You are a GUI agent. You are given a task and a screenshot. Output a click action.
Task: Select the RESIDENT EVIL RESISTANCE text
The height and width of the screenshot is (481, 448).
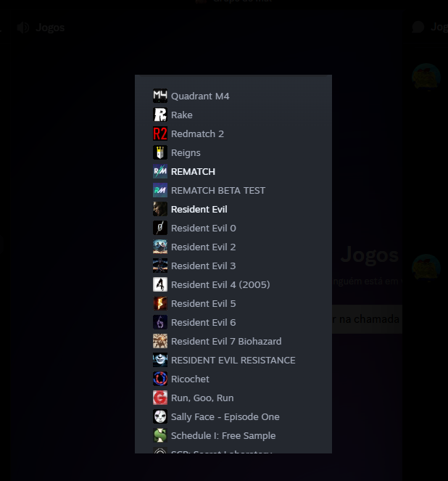(x=233, y=360)
